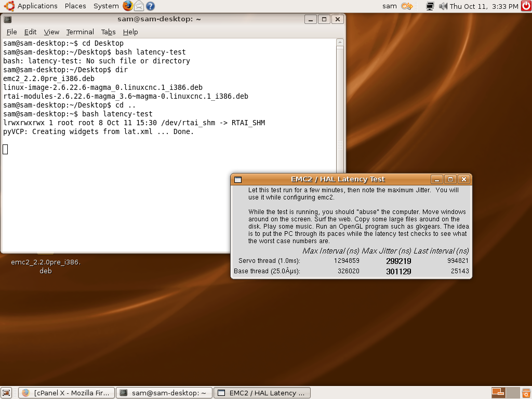Open the trash icon in bottom panel

tap(526, 393)
